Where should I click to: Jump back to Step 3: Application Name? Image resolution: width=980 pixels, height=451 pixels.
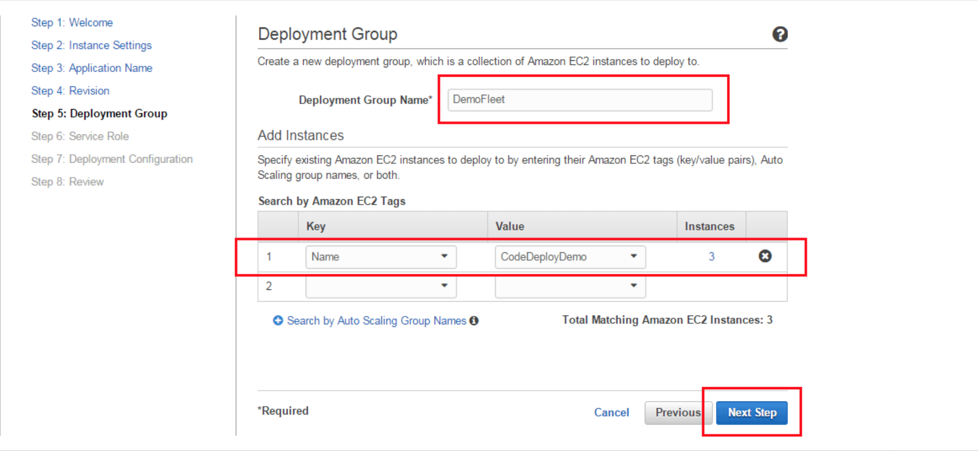click(x=92, y=68)
